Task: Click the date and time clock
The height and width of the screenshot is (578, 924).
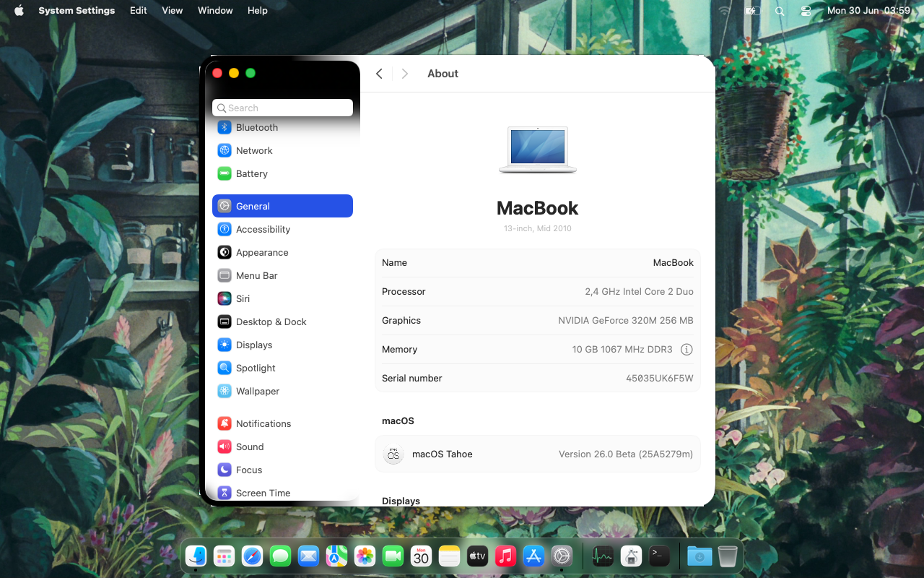Action: (868, 10)
